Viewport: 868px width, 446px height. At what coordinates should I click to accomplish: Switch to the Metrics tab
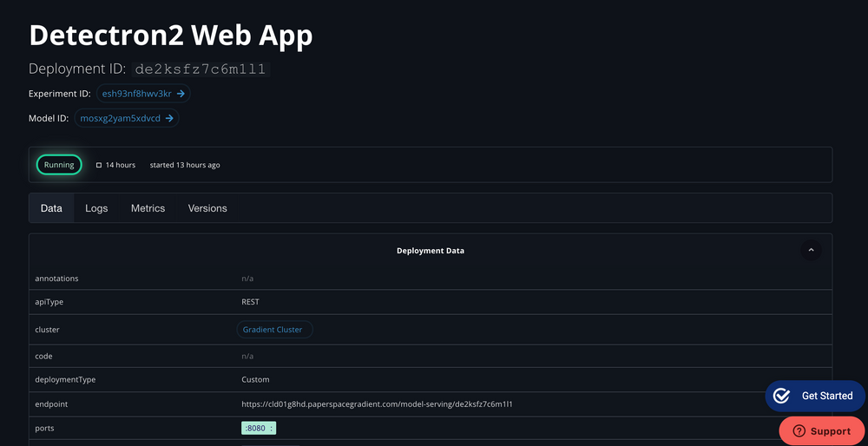148,208
